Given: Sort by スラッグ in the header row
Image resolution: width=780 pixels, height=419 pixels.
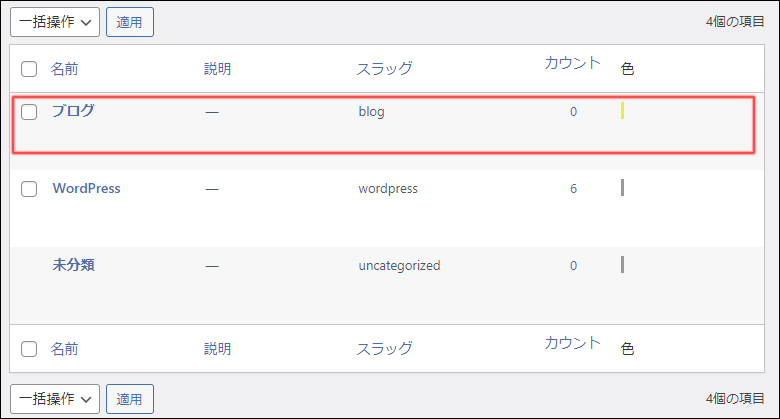Looking at the screenshot, I should click(x=384, y=69).
